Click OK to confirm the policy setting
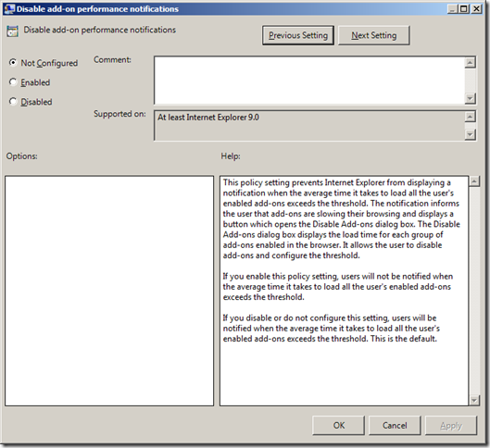The height and width of the screenshot is (448, 490). (339, 425)
